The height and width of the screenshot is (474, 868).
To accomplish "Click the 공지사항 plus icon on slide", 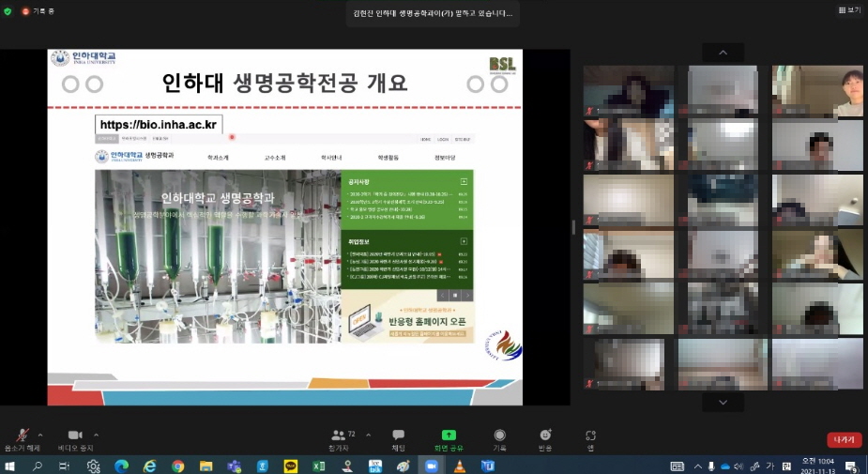I will 464,182.
